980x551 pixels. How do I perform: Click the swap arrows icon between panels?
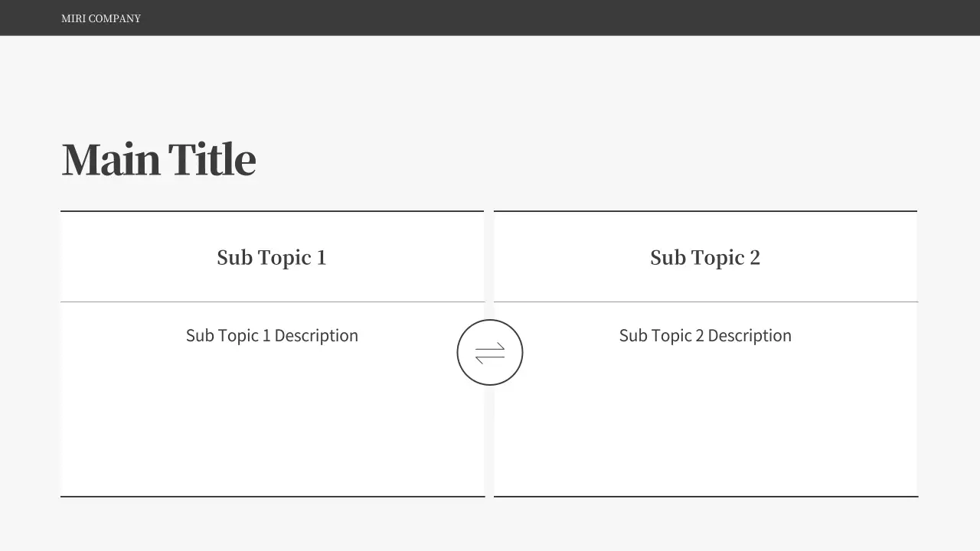tap(490, 353)
